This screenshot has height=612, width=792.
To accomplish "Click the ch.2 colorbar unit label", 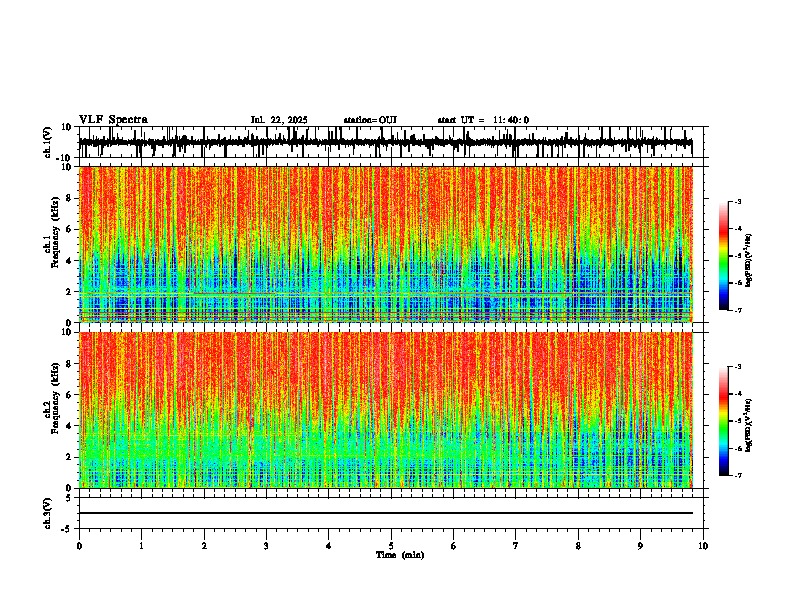I will pos(749,425).
